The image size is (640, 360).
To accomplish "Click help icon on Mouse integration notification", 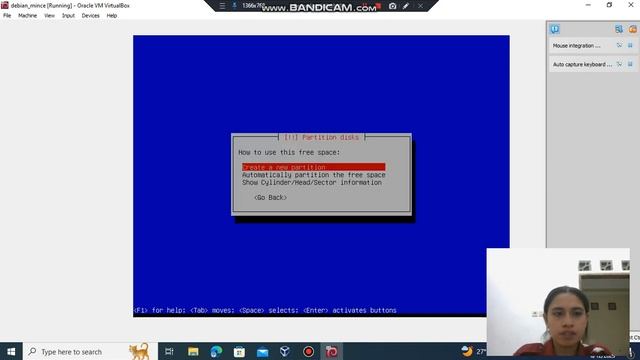I will point(620,45).
